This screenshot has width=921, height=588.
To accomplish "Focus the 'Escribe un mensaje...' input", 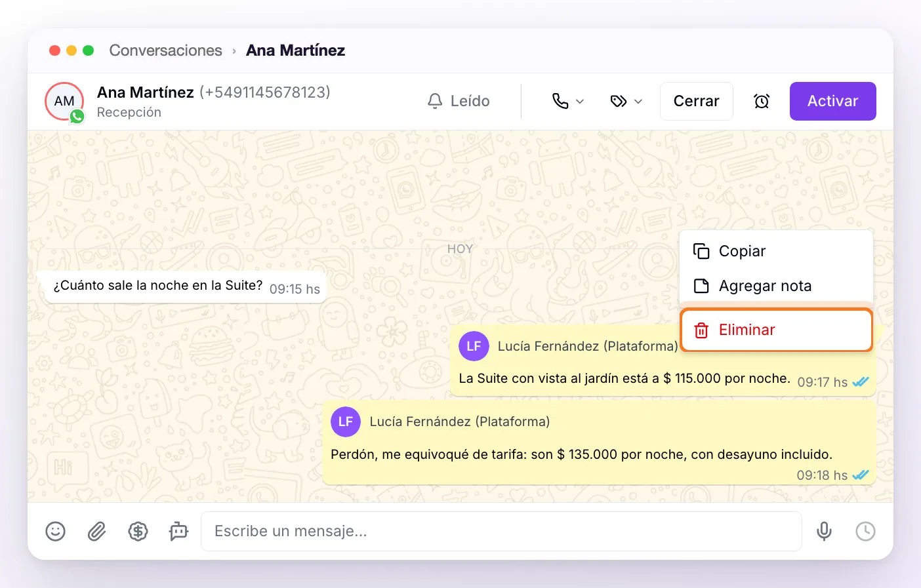I will pyautogui.click(x=501, y=531).
